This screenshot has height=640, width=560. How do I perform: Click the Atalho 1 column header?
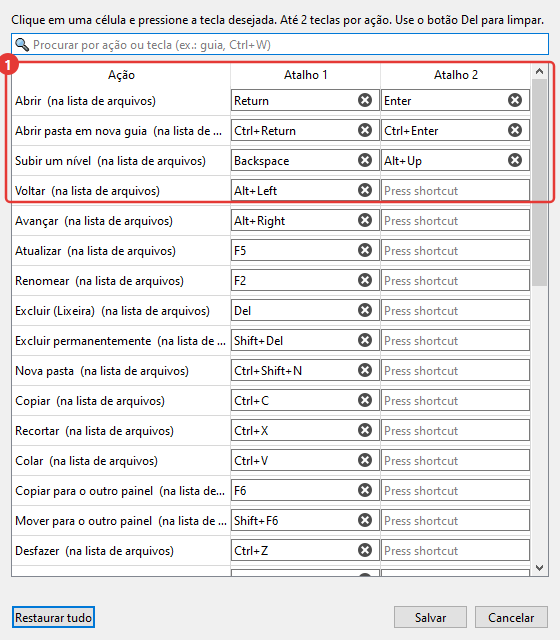coord(305,75)
